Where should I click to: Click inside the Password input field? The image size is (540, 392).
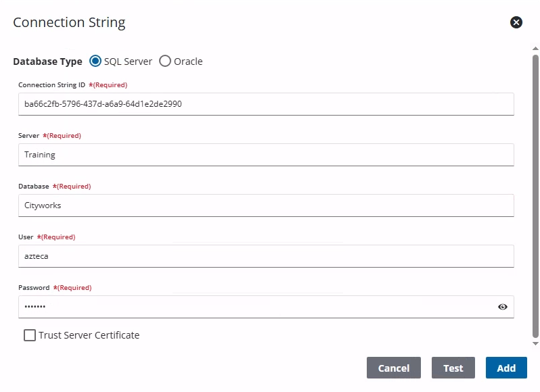[257, 307]
